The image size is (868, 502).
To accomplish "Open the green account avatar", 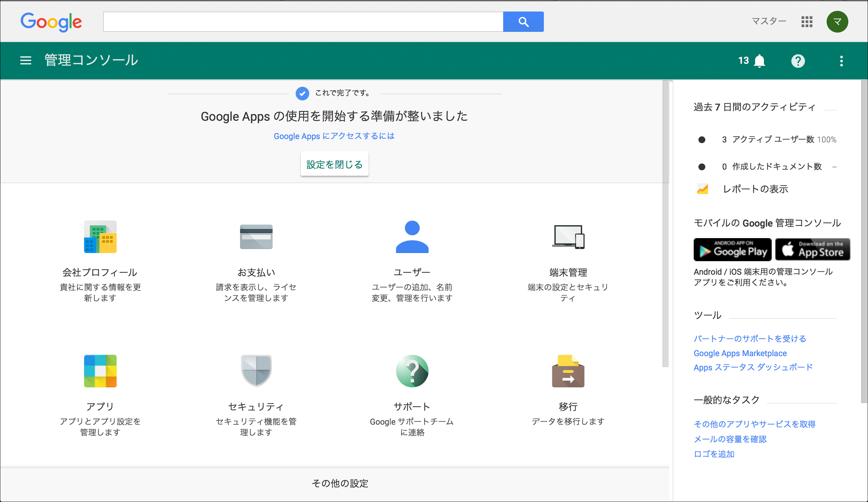I will [x=837, y=22].
